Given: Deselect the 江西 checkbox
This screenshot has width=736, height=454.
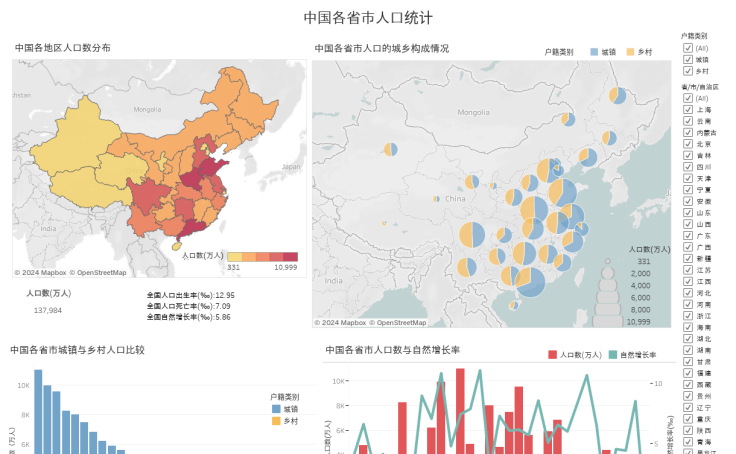Looking at the screenshot, I should (x=688, y=281).
